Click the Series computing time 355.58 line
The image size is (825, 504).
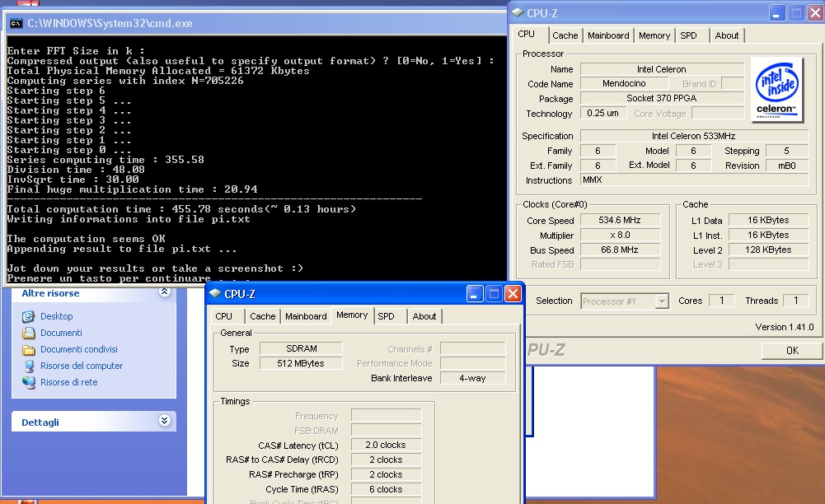(x=105, y=160)
